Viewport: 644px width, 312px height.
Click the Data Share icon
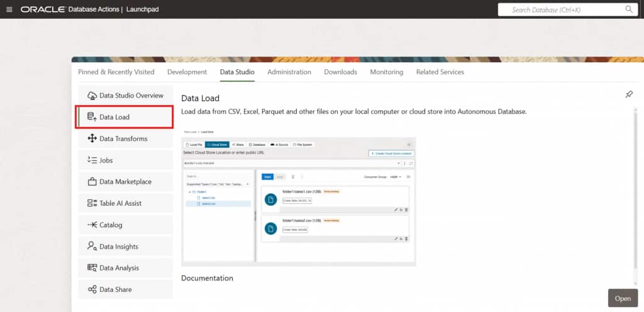92,289
